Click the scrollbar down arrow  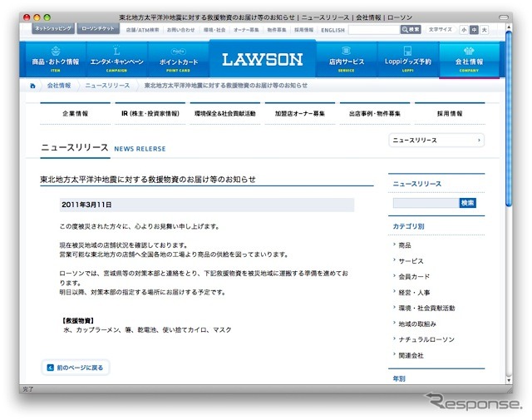click(x=508, y=381)
